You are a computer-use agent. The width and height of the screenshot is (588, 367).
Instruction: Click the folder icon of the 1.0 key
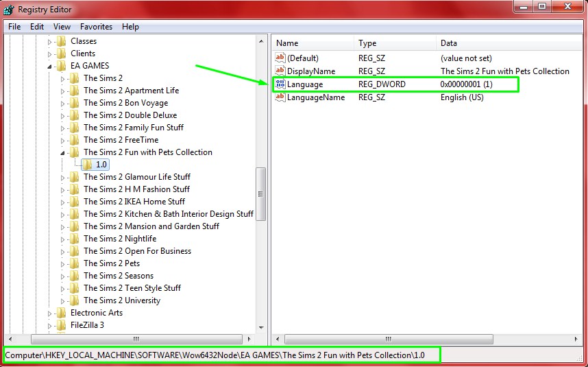[87, 165]
